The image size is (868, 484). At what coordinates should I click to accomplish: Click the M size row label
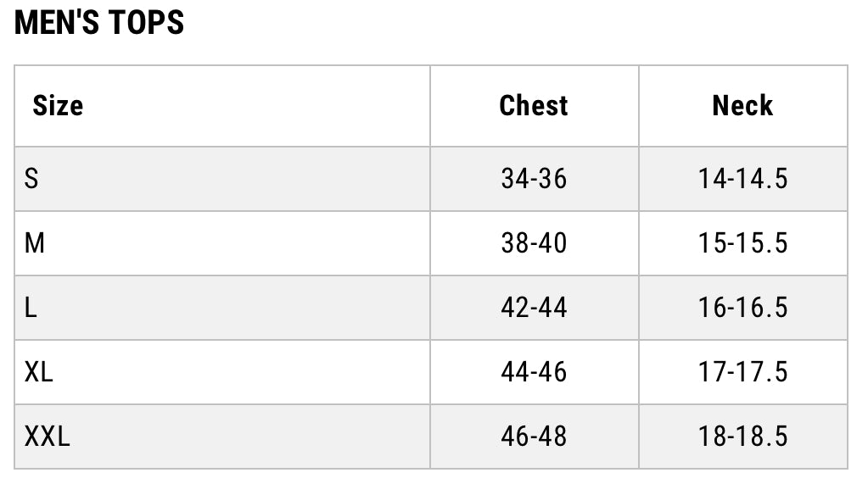point(35,243)
